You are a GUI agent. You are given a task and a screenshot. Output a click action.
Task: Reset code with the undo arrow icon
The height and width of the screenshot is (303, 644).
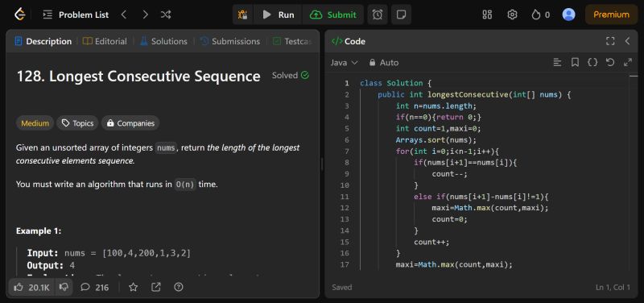[610, 63]
